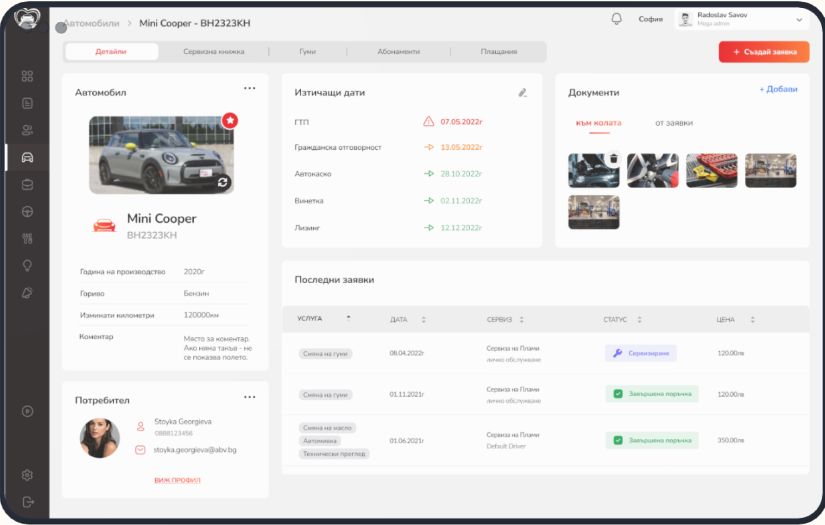Screen dimensions: 825x525
Task: Click the 08.04.2022г date cell
Action: 407,353
